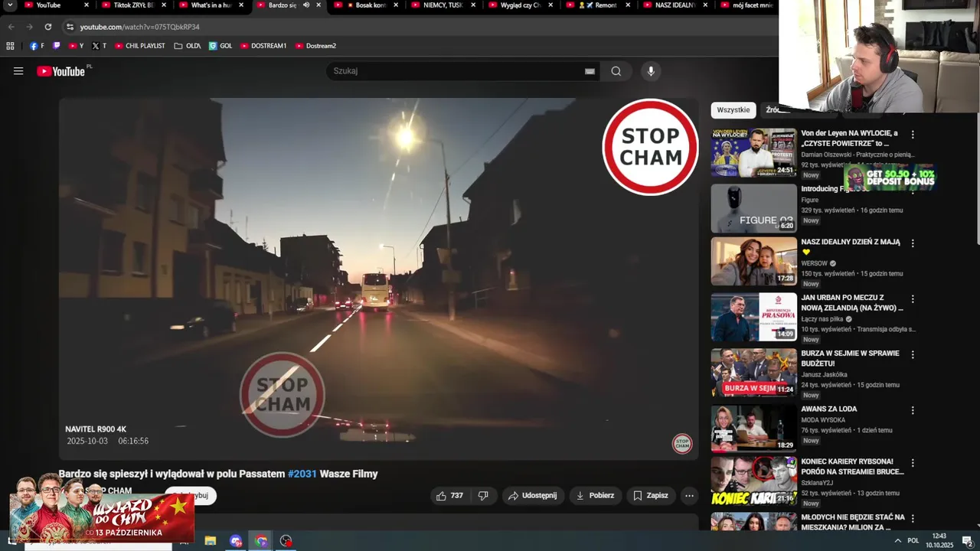Open options for BURZA W SEJMIE video

pyautogui.click(x=913, y=355)
